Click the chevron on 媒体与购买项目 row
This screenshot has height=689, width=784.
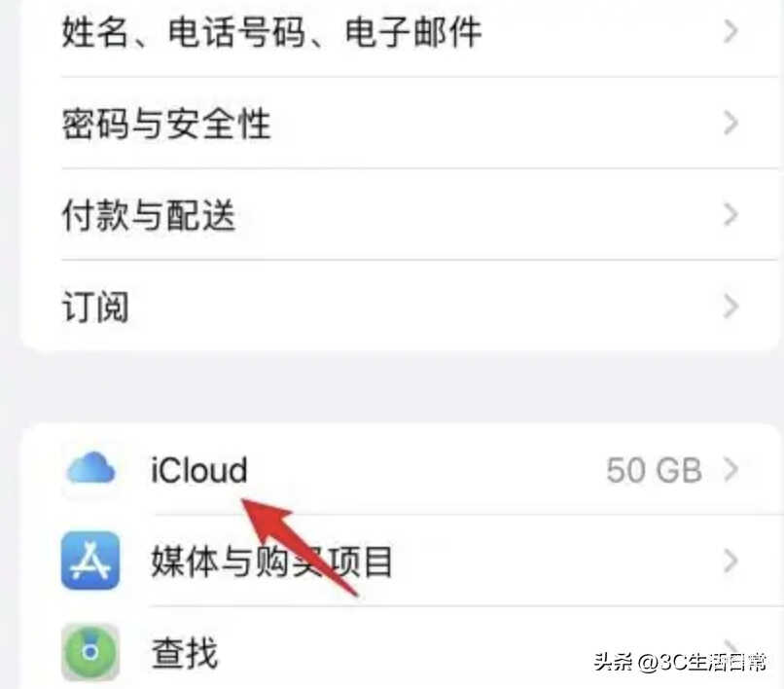pos(731,561)
